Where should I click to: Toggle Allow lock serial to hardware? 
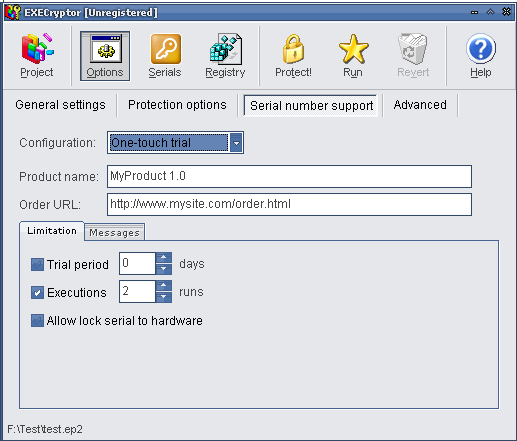[x=37, y=321]
